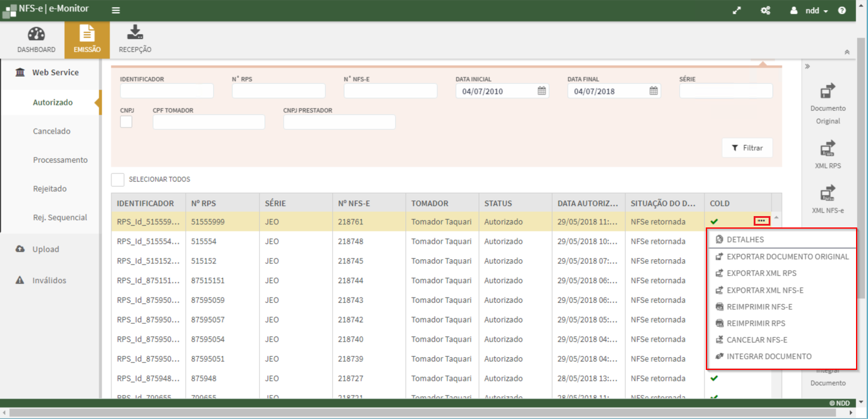Click the Filtrar button

pyautogui.click(x=747, y=148)
